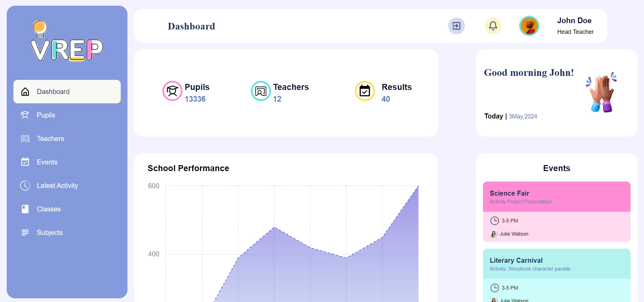This screenshot has height=302, width=644.
Task: Click the yellow Results stat icon
Action: [x=365, y=91]
